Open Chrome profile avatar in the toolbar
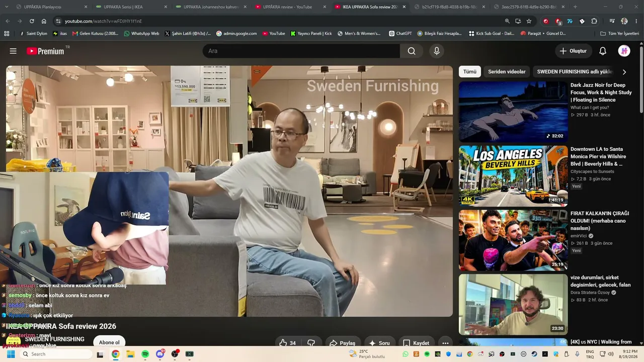644x362 pixels. [624, 21]
